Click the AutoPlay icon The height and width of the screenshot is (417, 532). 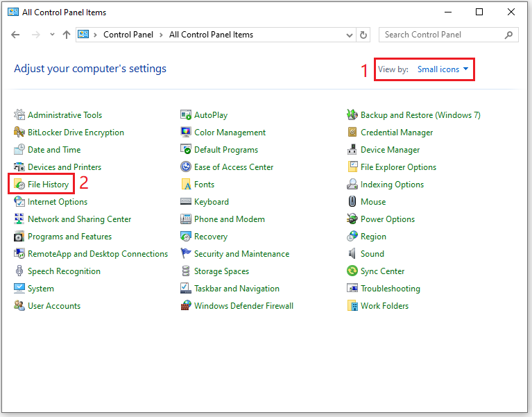coord(186,115)
